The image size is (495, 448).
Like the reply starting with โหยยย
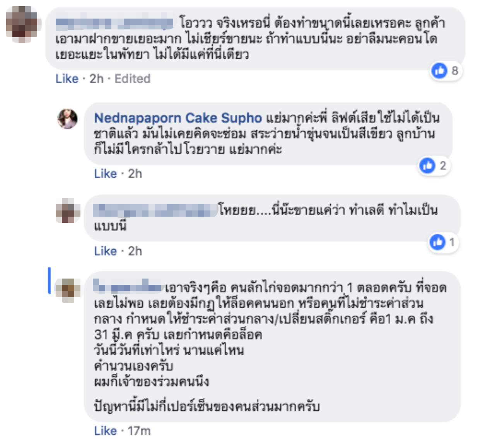105,251
